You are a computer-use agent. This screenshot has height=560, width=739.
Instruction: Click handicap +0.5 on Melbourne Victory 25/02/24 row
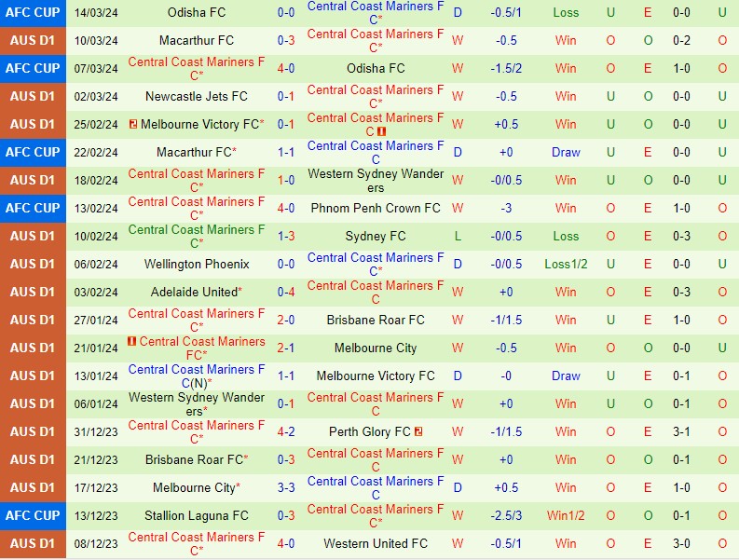coord(506,125)
